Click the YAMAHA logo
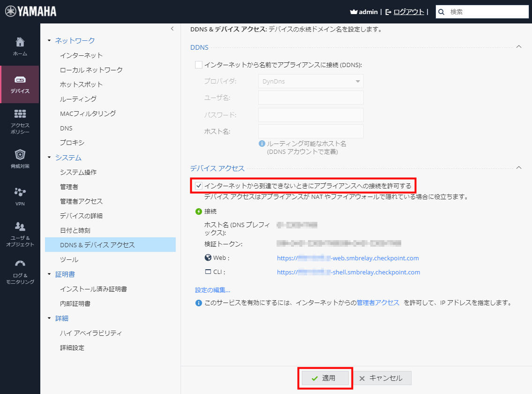532x394 pixels. [x=30, y=10]
